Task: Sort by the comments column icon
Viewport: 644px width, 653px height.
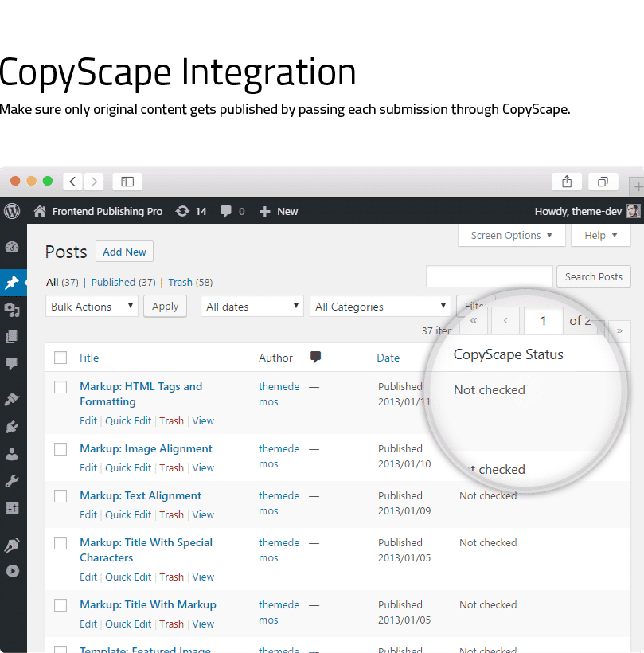Action: (x=315, y=357)
